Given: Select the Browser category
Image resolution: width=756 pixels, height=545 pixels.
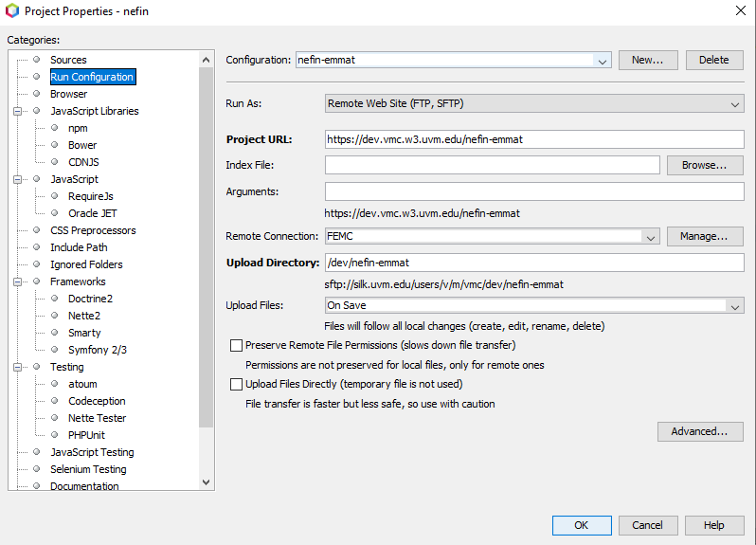Looking at the screenshot, I should click(68, 94).
